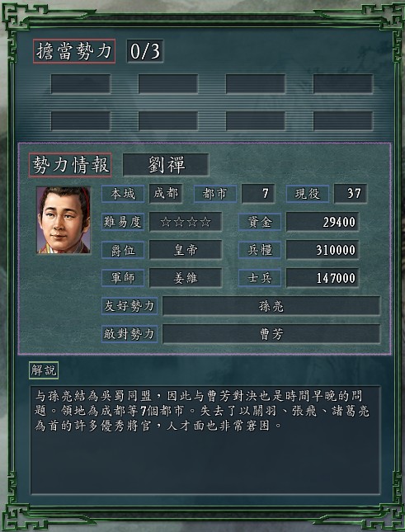Select the 成都 home city value
Image resolution: width=405 pixels, height=532 pixels.
[166, 194]
